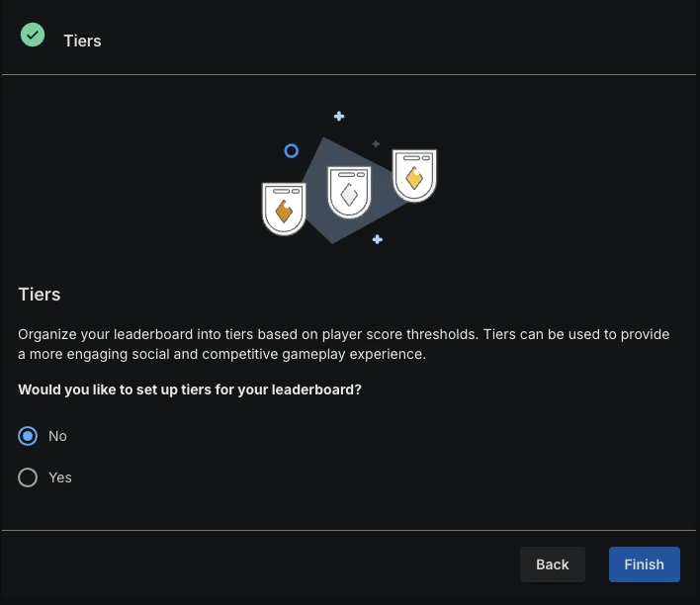Choose the No option label
The image size is (700, 605).
click(x=57, y=436)
